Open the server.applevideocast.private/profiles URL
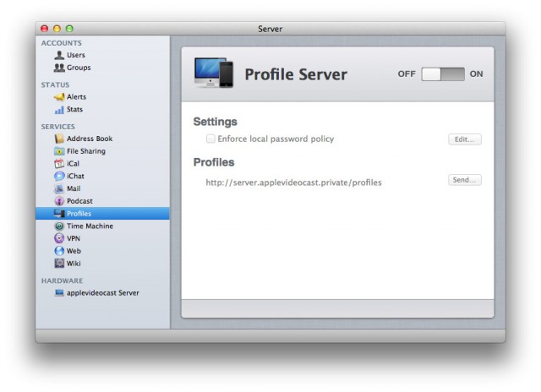This screenshot has height=392, width=541. 293,182
